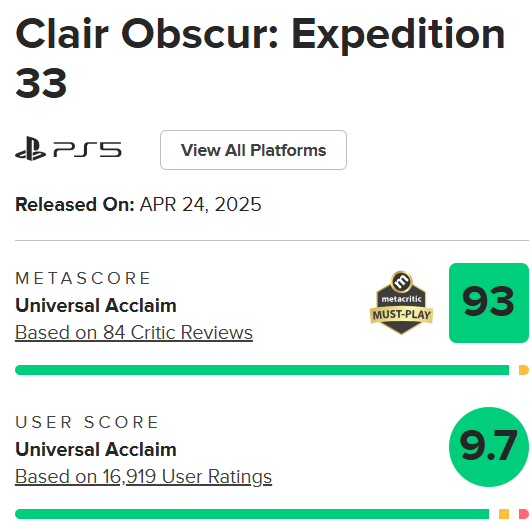Click the green critic review distribution bar

[x=262, y=370]
